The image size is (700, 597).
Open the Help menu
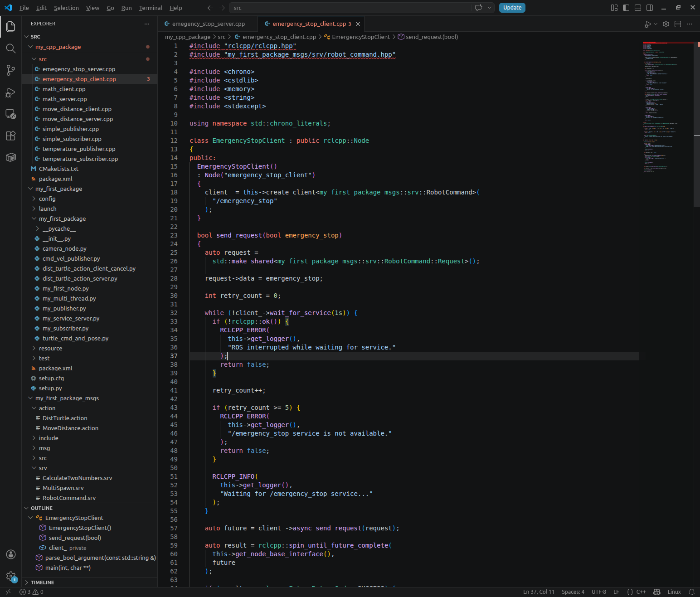176,8
